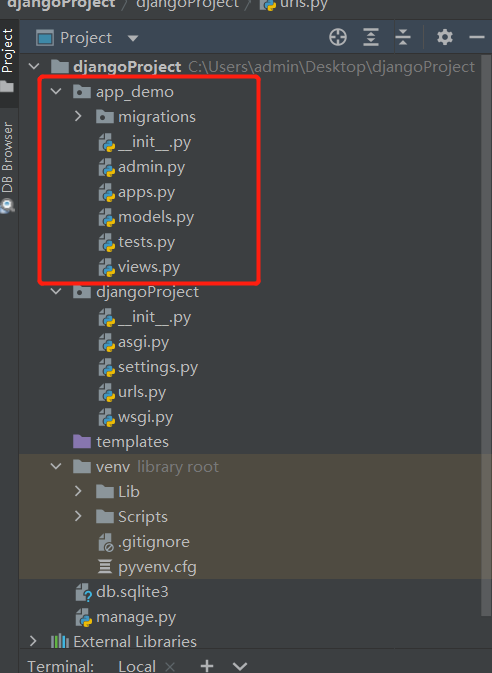Select the templates folder
Image resolution: width=492 pixels, height=673 pixels.
[132, 442]
